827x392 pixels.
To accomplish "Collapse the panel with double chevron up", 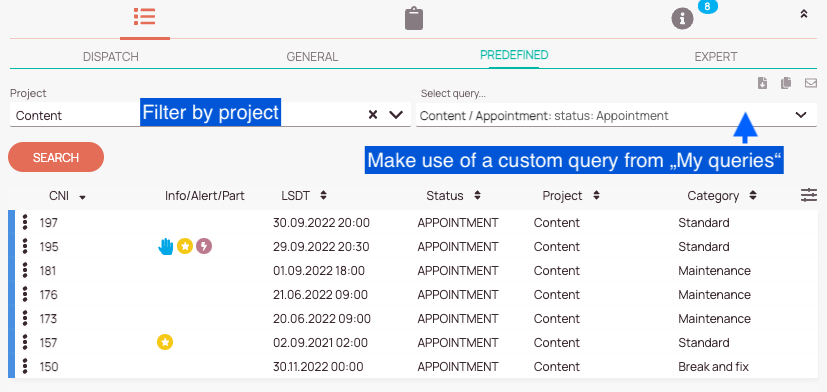I will 803,14.
